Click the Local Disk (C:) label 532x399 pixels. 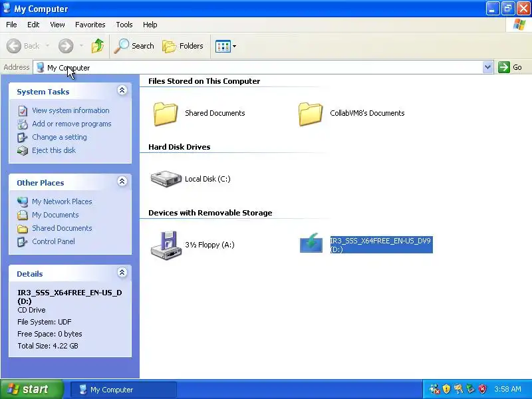pos(207,179)
